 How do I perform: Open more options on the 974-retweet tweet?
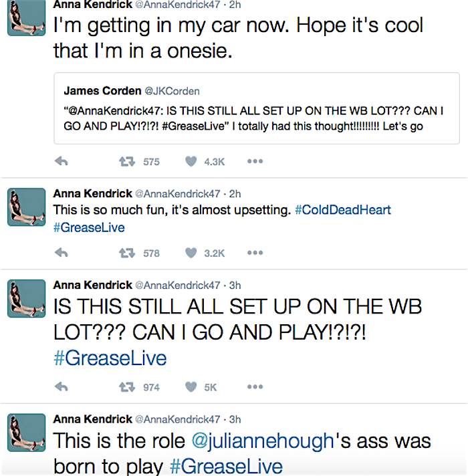click(x=255, y=386)
